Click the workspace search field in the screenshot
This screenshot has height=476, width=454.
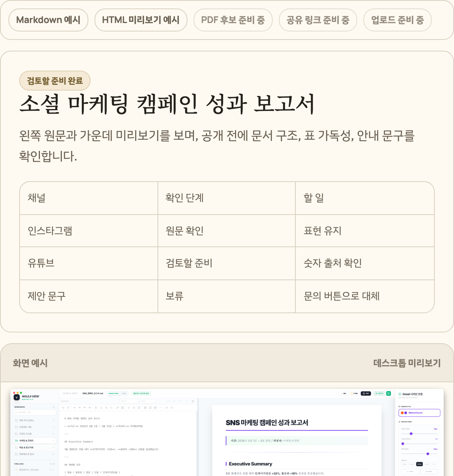tap(35, 412)
